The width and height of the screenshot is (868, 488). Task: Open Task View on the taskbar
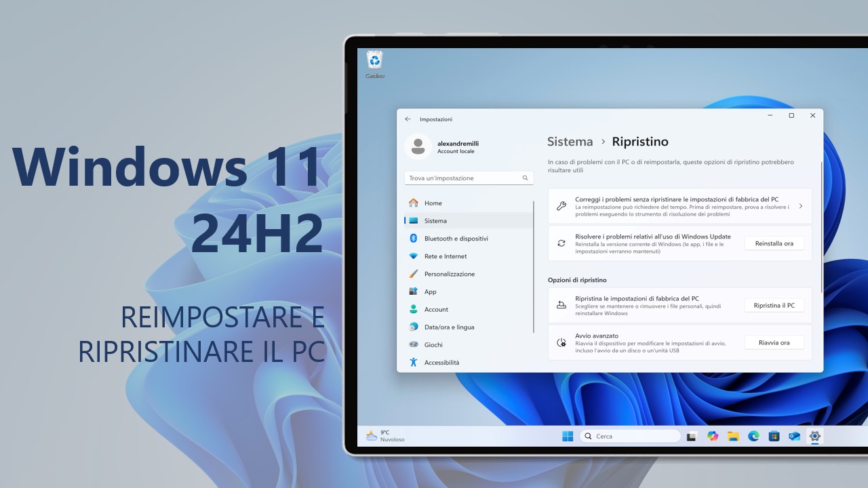(692, 436)
